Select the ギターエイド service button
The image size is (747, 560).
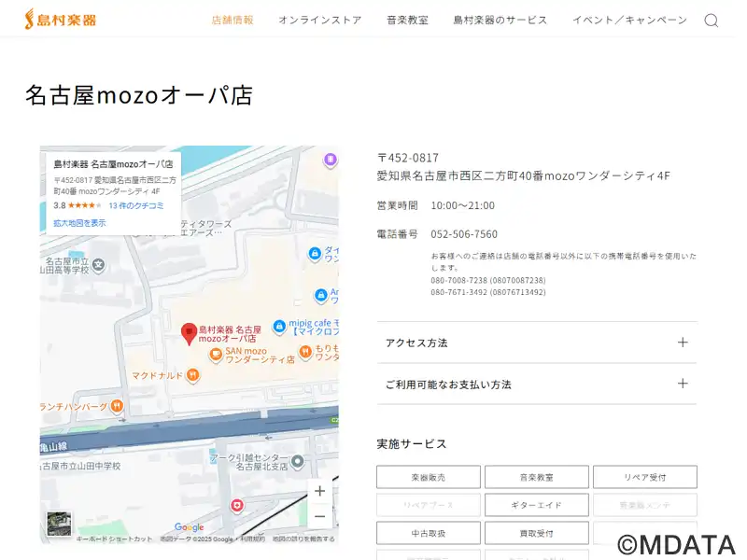pos(536,505)
